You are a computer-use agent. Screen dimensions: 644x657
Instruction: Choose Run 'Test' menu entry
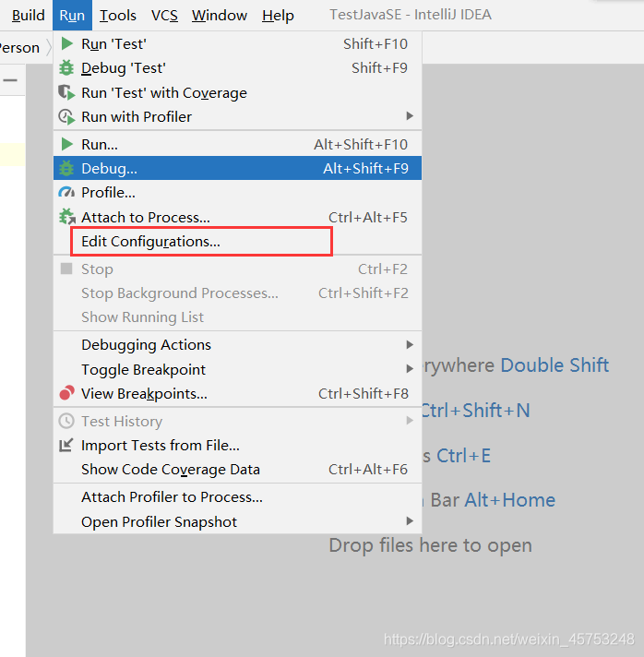click(x=237, y=43)
